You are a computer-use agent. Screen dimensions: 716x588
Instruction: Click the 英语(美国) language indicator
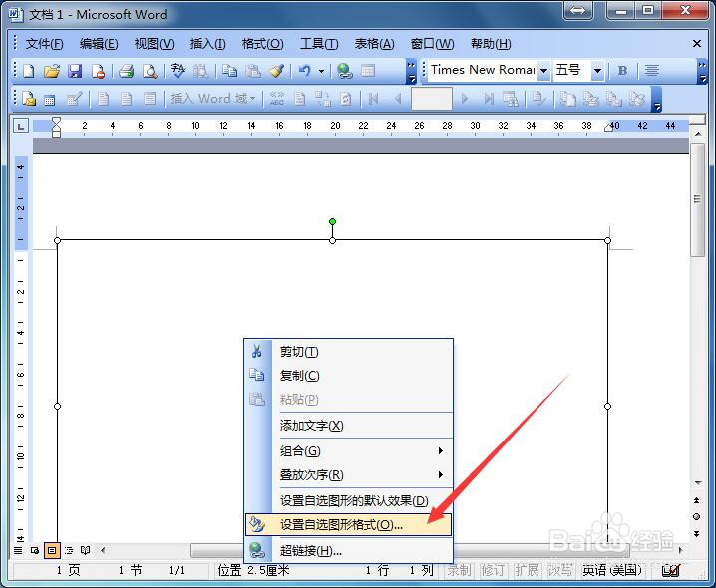612,570
